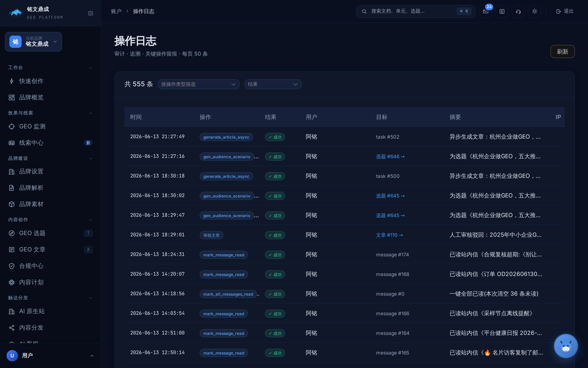Open the floating mascot assistant button
588x368 pixels.
tap(566, 346)
